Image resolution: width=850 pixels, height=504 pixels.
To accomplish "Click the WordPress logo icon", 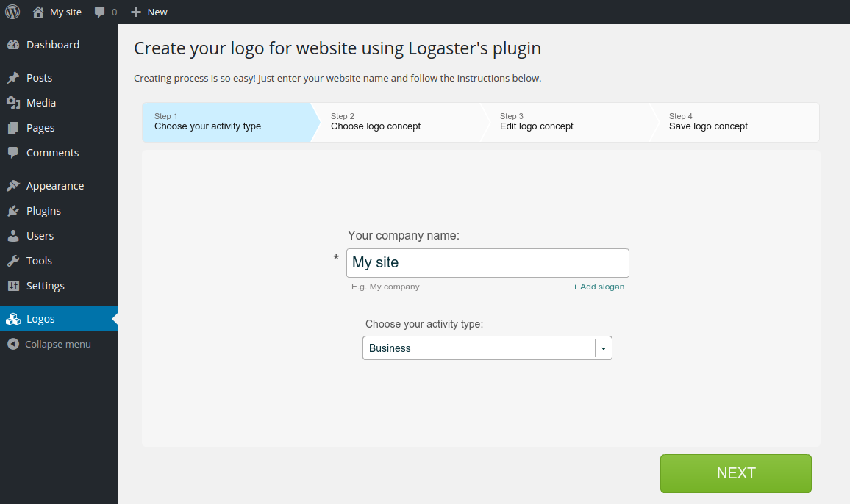I will click(12, 12).
